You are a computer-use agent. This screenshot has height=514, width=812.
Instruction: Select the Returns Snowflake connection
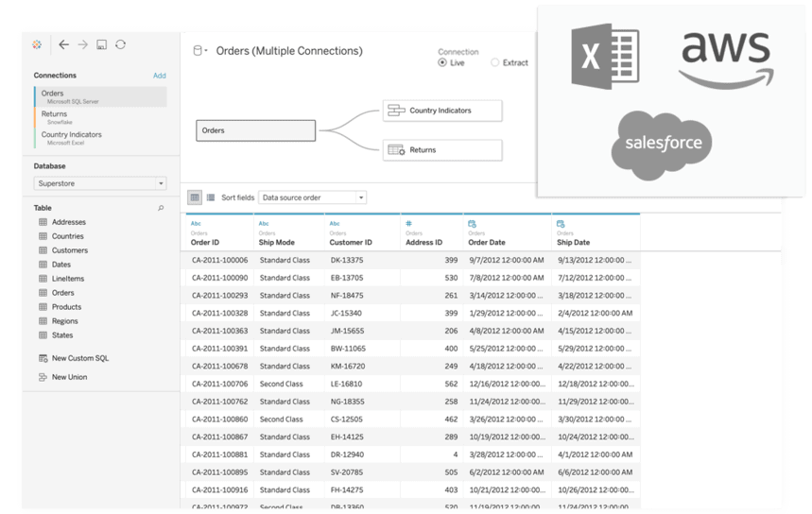pyautogui.click(x=55, y=117)
